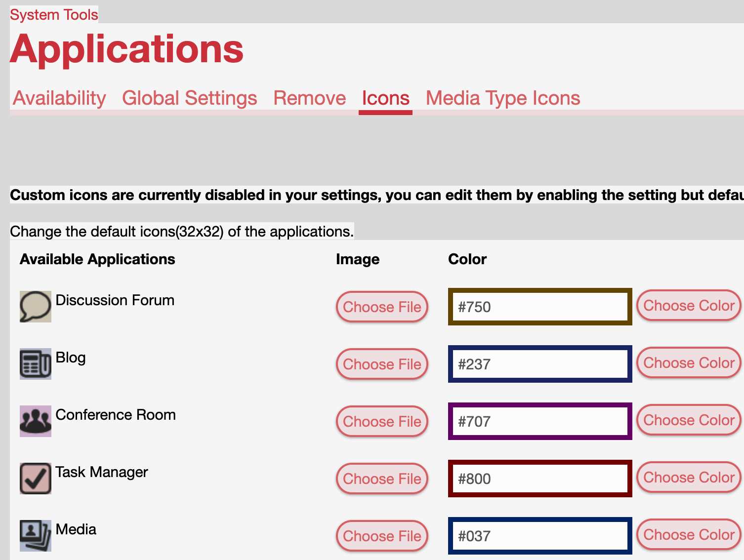Screen dimensions: 744x560
Task: Choose File for Blog
Action: [382, 364]
